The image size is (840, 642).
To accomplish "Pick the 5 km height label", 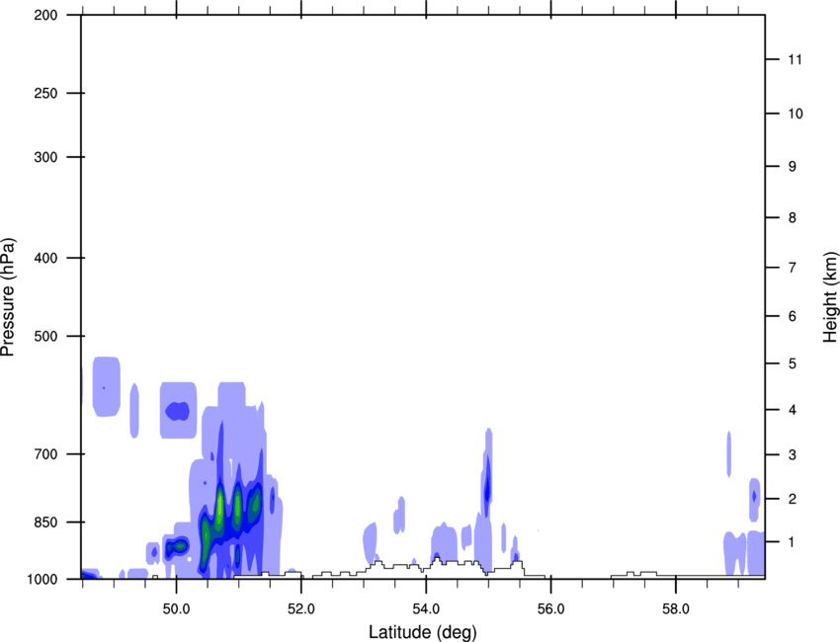I will tap(792, 363).
